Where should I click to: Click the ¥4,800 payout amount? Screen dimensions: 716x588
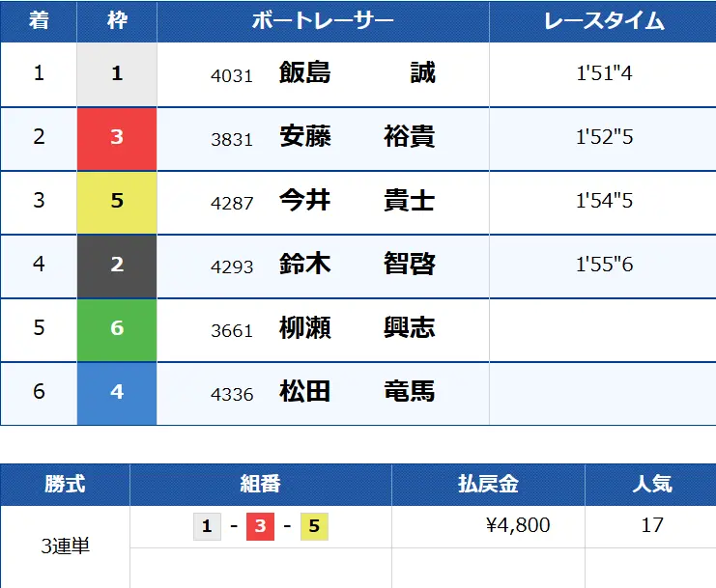coord(518,525)
